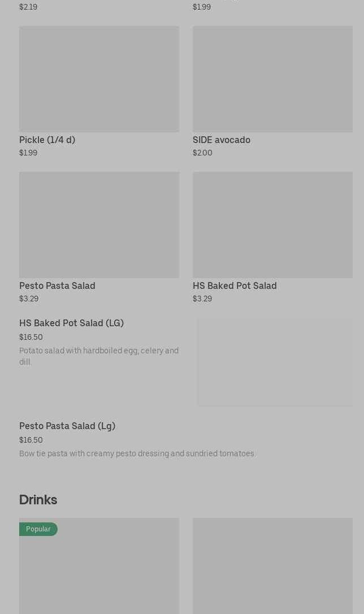Open the Pesto Pasta Salad $3.29 image
Screen dimensions: 364x614
(x=99, y=224)
